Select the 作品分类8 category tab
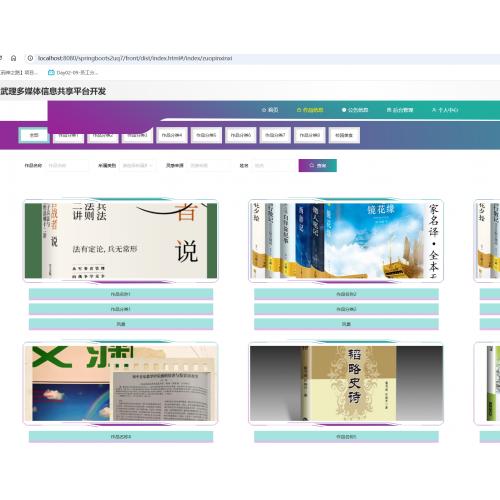The width and height of the screenshot is (500, 500). point(310,135)
